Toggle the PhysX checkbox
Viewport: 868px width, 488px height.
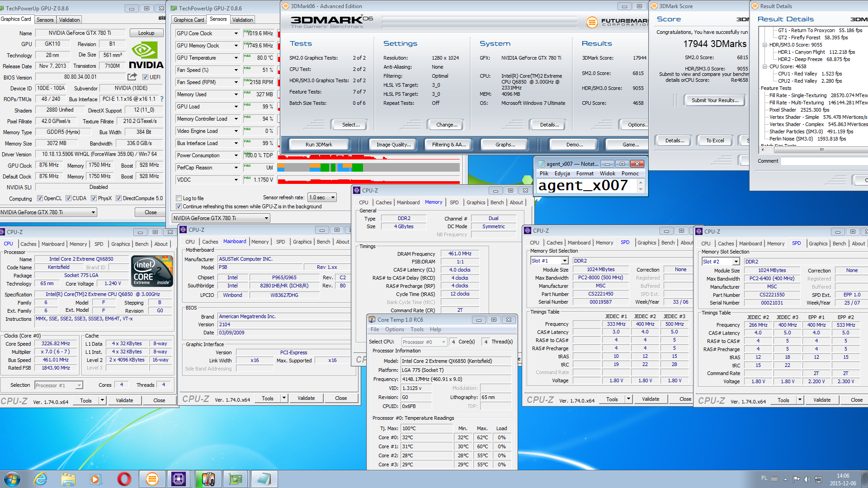click(94, 198)
